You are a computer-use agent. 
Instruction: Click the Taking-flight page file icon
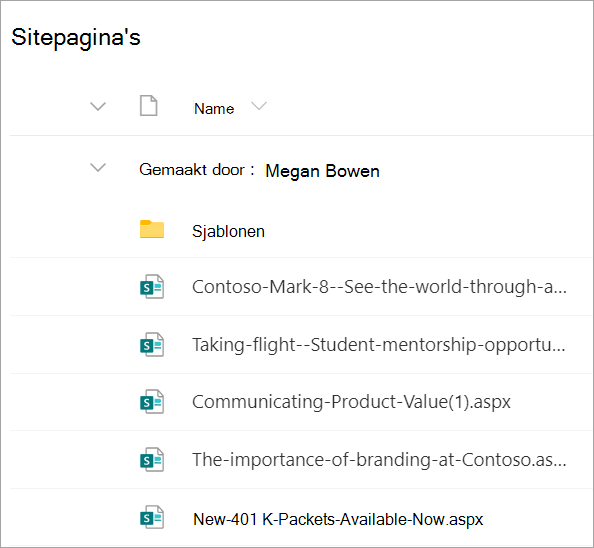click(x=152, y=345)
